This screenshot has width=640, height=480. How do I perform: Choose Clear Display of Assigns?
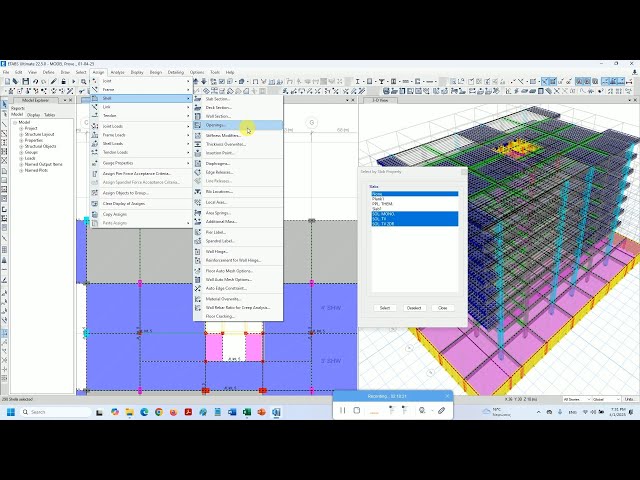(x=141, y=203)
